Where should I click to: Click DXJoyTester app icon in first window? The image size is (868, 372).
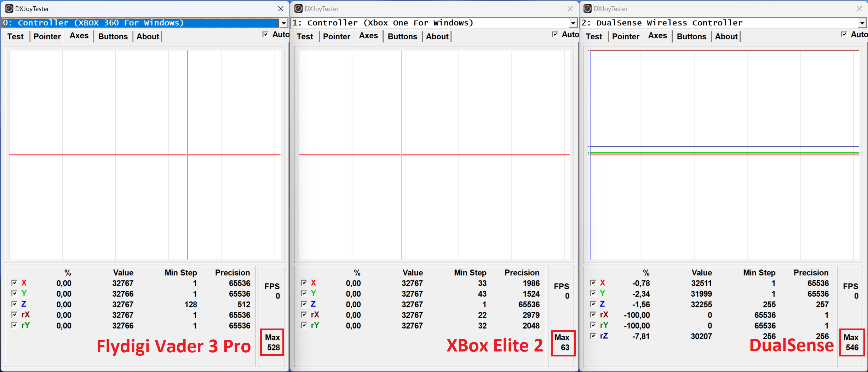pyautogui.click(x=9, y=8)
